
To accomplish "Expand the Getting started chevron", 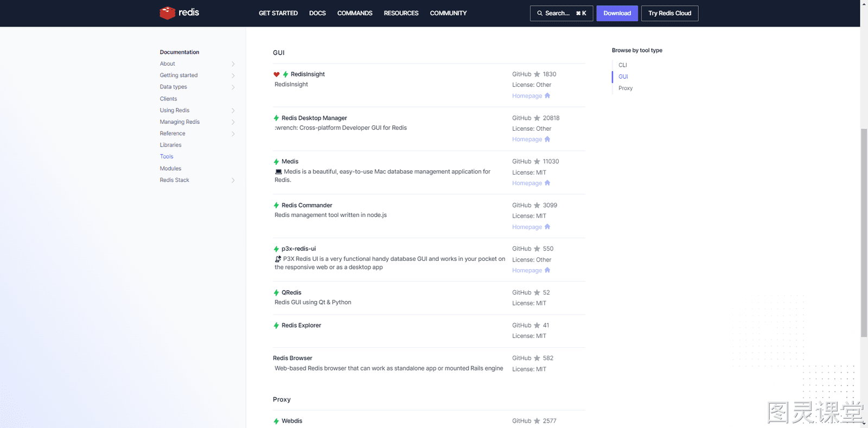I will point(233,75).
